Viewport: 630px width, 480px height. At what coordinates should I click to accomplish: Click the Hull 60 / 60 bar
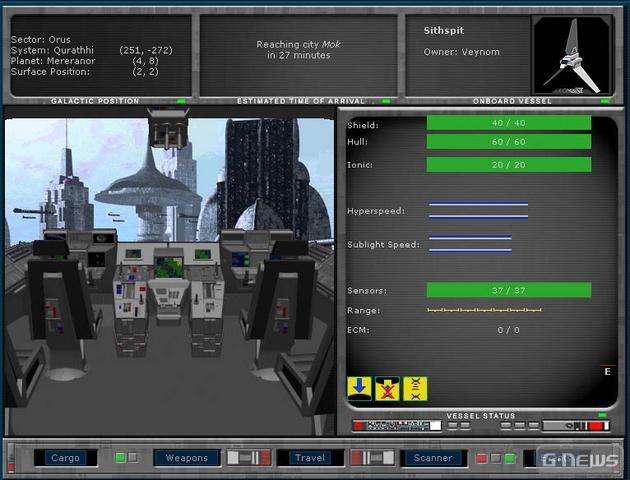pos(509,142)
